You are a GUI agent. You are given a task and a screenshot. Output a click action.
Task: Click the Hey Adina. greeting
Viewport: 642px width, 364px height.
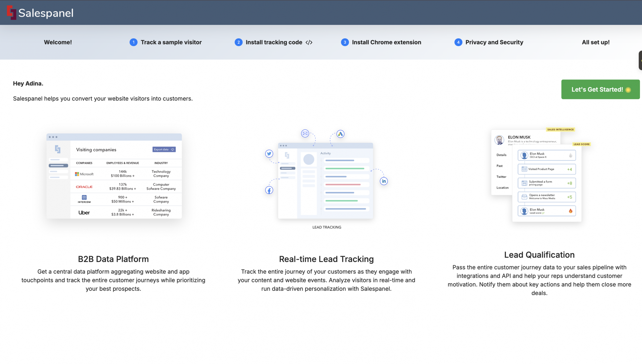click(x=28, y=83)
